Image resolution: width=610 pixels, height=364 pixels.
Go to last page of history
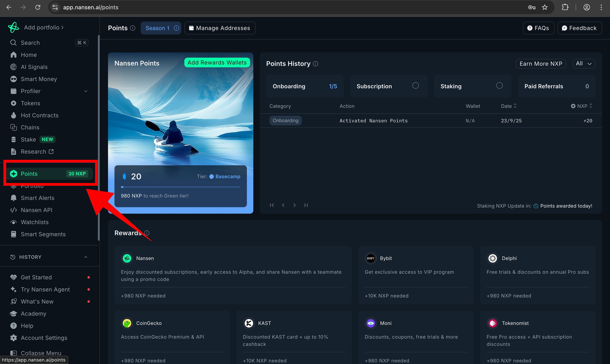306,205
